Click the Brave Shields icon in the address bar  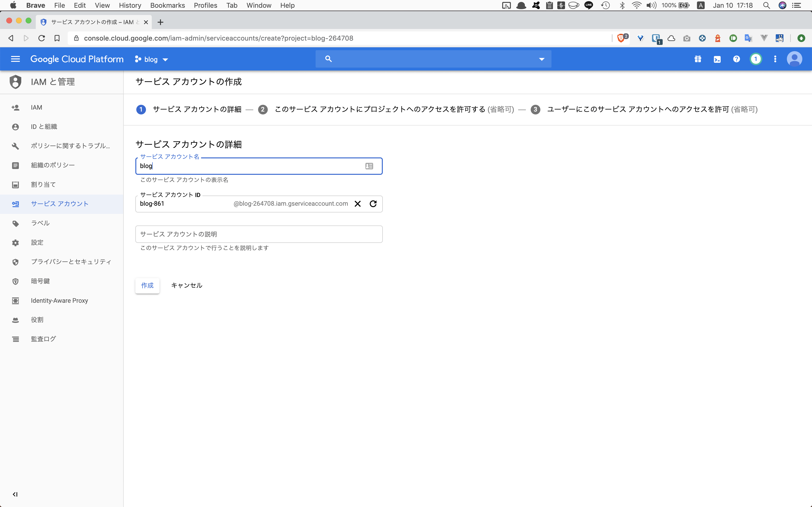[621, 38]
